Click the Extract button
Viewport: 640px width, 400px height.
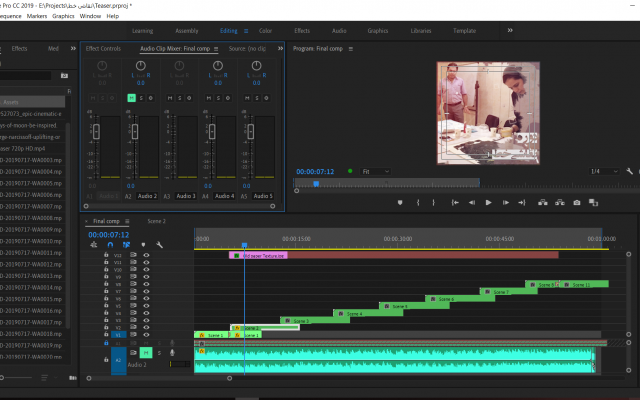click(x=560, y=202)
